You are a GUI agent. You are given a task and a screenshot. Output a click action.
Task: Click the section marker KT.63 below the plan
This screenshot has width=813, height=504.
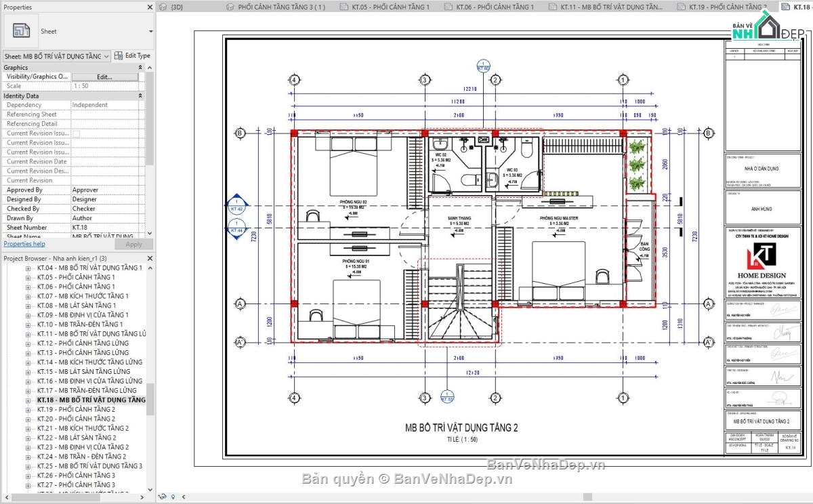tap(446, 397)
